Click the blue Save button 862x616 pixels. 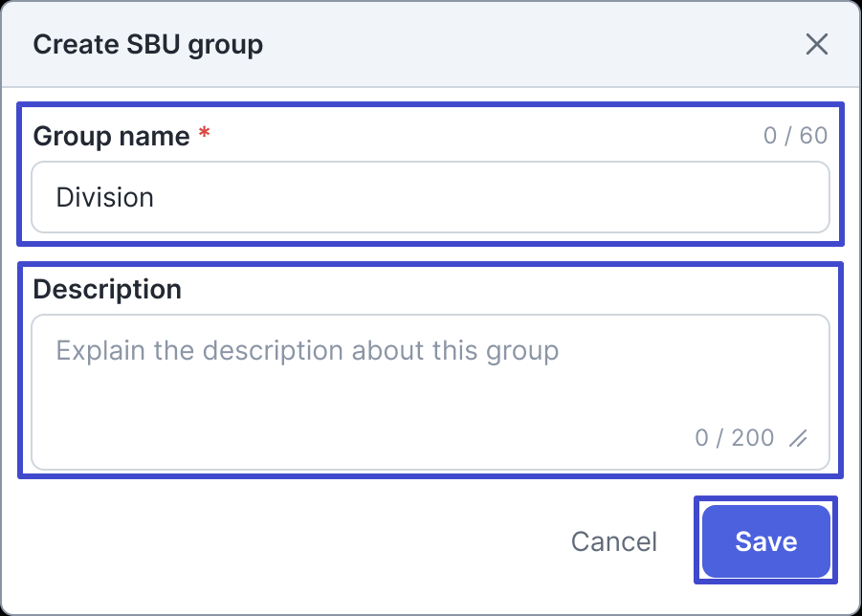(x=765, y=540)
